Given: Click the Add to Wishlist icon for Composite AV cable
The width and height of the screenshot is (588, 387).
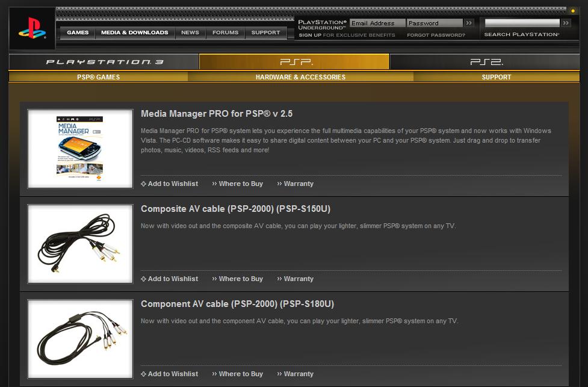Looking at the screenshot, I should pyautogui.click(x=143, y=279).
